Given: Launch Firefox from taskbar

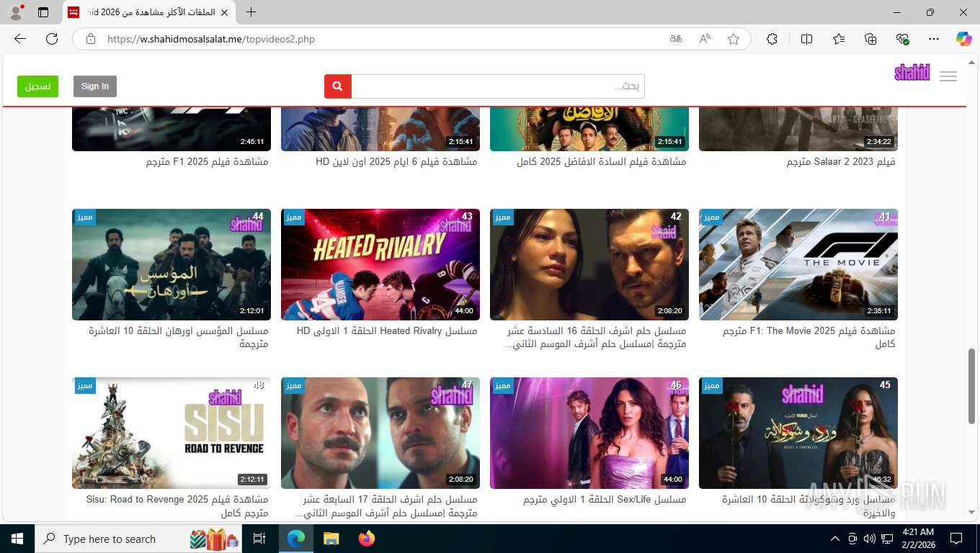Looking at the screenshot, I should click(x=367, y=539).
